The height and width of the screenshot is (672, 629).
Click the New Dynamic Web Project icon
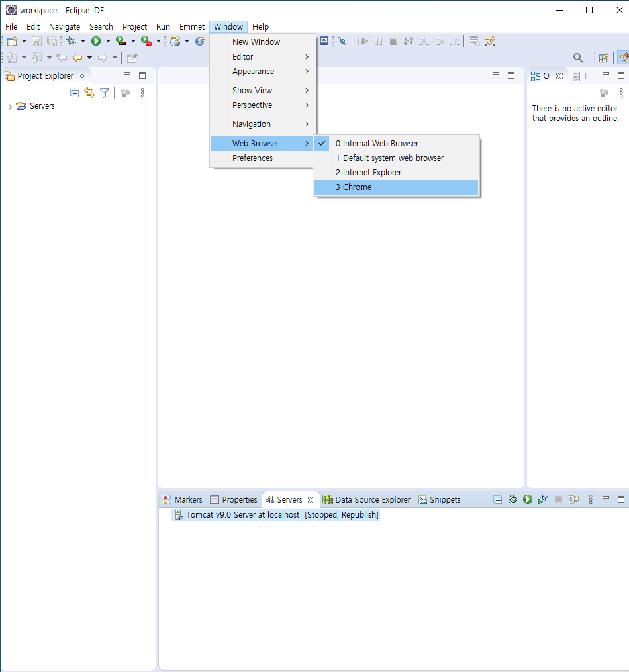pyautogui.click(x=175, y=41)
